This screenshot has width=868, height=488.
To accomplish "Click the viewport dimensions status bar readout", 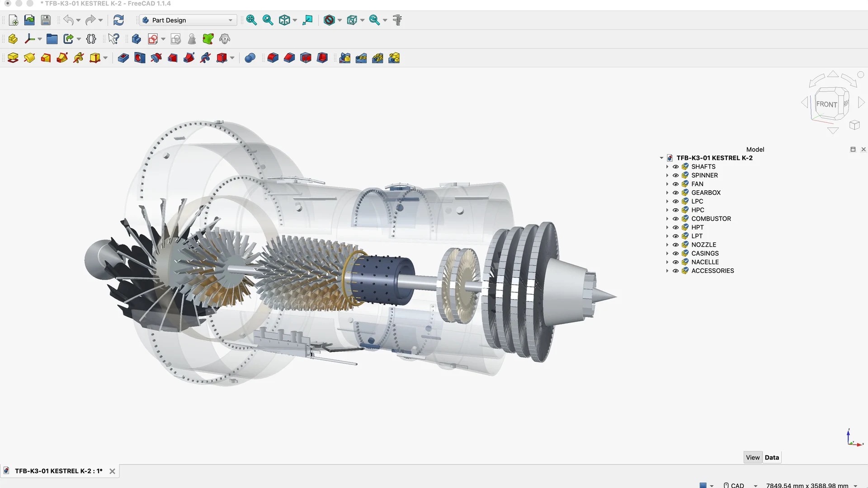I will [807, 485].
